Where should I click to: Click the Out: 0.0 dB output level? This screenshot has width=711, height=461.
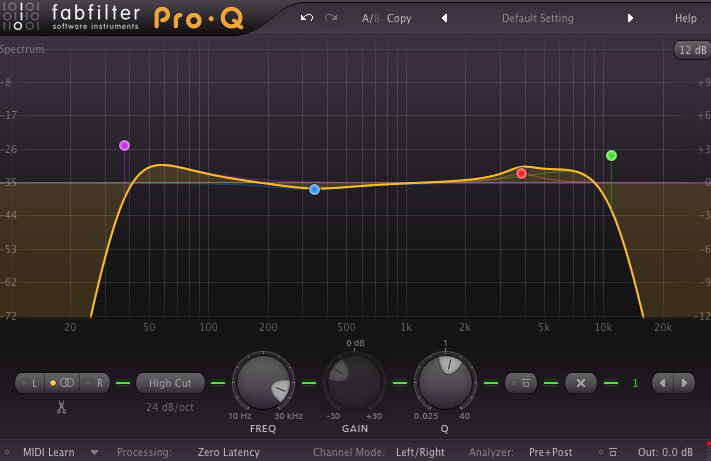[x=665, y=452]
